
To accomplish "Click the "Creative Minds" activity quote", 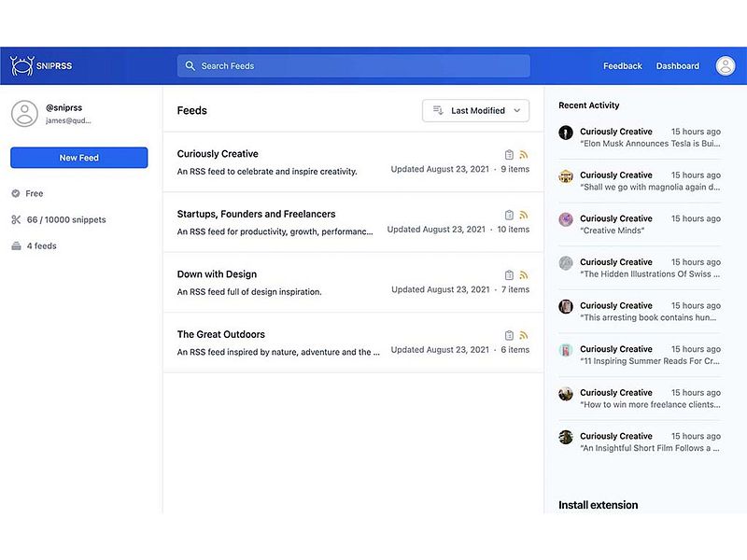I will (613, 231).
